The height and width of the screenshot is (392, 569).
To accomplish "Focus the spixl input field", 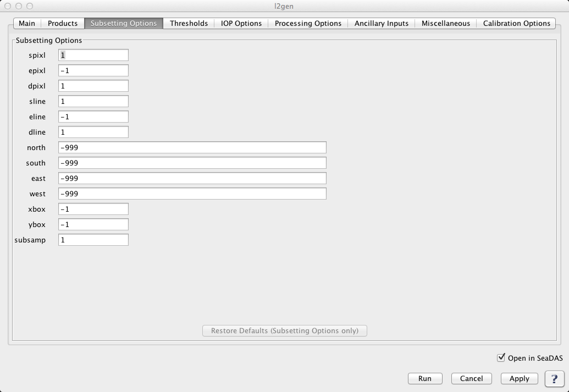I will tap(93, 55).
